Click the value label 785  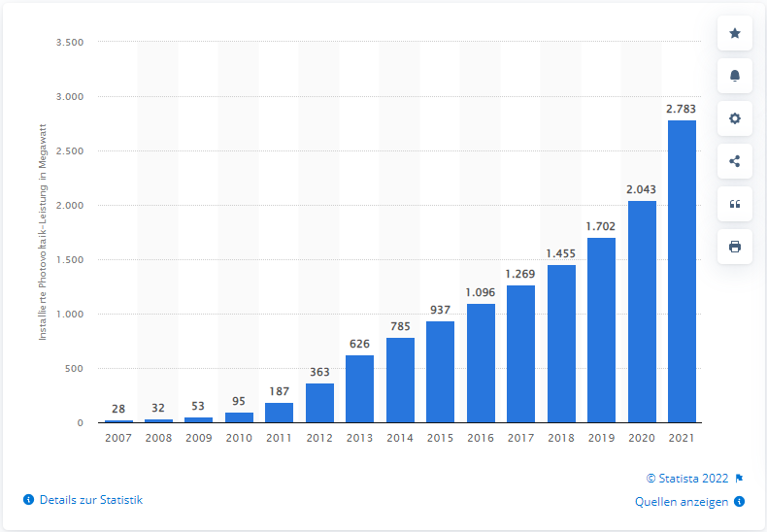click(400, 326)
